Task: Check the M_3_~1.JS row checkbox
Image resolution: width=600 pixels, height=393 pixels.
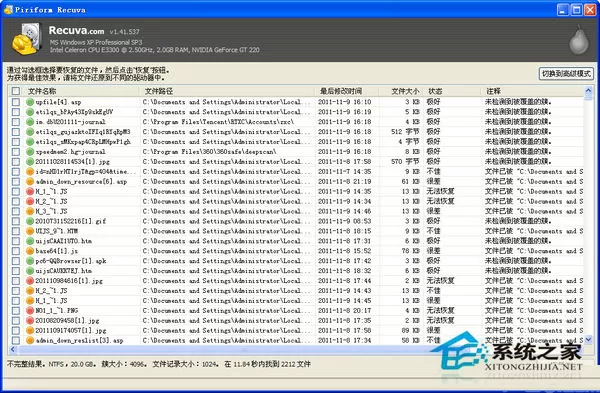Action: [16, 211]
